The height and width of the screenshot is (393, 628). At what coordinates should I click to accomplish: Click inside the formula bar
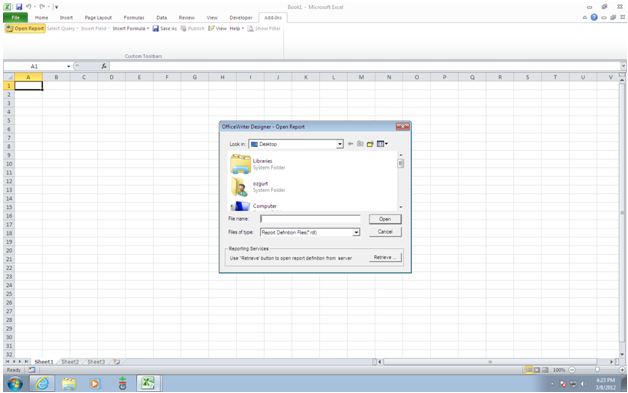click(x=364, y=67)
